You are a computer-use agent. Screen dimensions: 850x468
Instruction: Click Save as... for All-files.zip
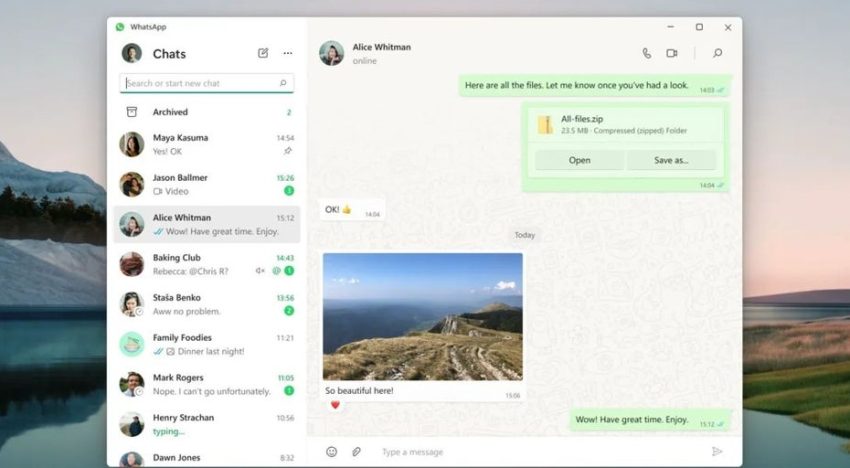[671, 160]
